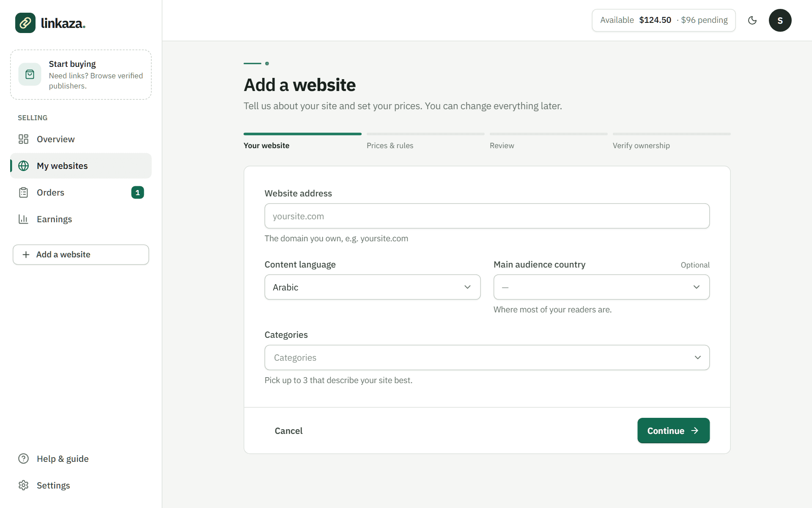
Task: Click the chevron in Categories field
Action: 697,358
